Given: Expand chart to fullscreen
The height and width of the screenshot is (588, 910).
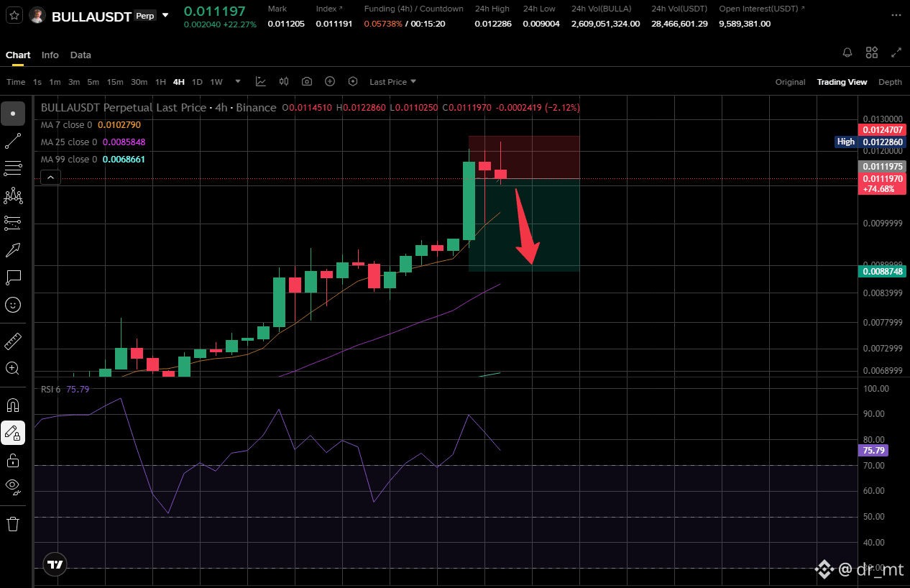Looking at the screenshot, I should 896,52.
